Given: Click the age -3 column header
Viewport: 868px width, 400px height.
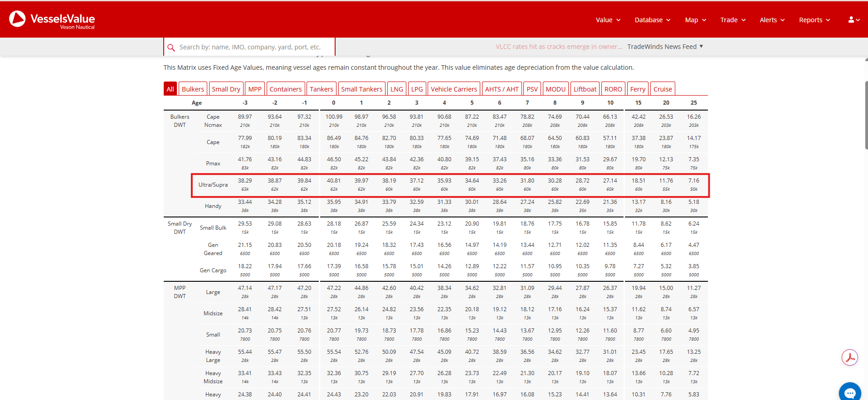Looking at the screenshot, I should pos(245,103).
